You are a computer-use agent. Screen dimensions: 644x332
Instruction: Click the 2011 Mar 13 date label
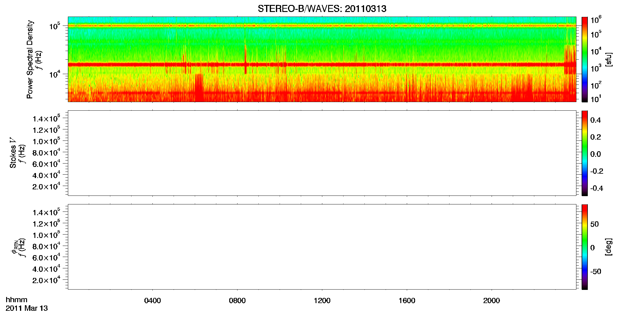(x=27, y=308)
